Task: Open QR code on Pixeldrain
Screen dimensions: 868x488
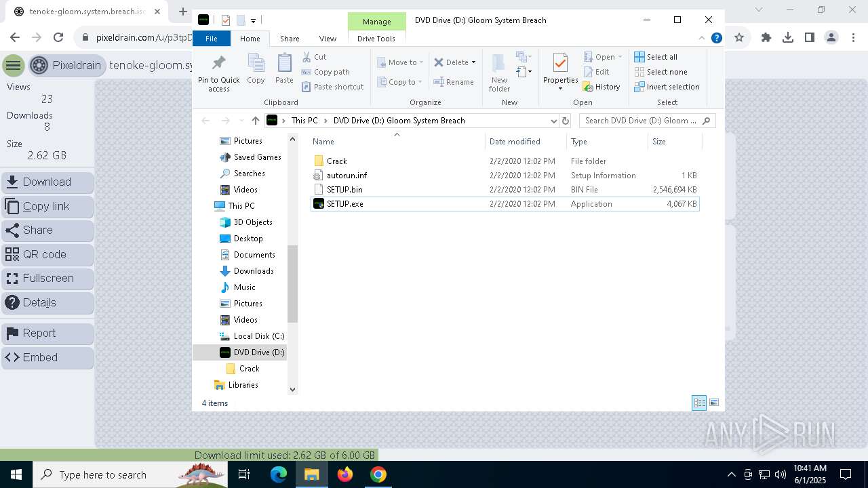Action: pyautogui.click(x=47, y=255)
